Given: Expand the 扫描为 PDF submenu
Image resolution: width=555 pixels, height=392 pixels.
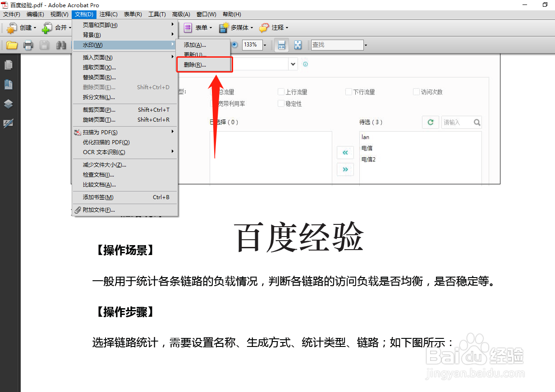Looking at the screenshot, I should point(125,132).
